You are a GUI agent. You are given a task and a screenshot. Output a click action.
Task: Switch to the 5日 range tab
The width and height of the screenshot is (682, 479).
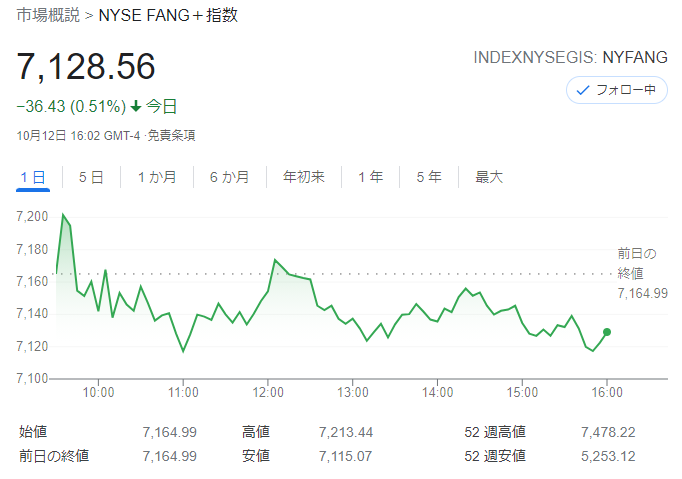[x=91, y=177]
